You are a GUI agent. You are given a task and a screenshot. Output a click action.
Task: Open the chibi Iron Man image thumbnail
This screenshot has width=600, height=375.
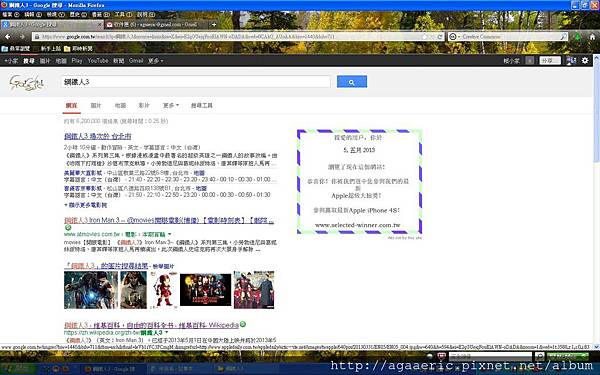pos(163,290)
